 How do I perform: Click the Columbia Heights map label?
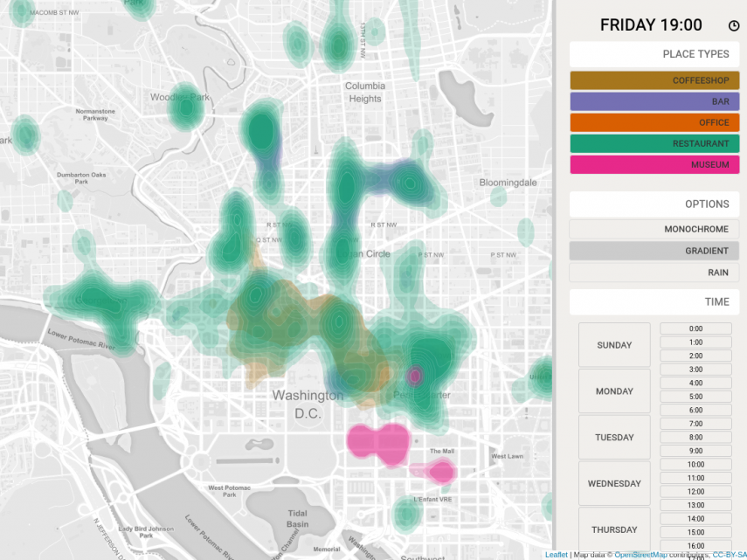[x=365, y=93]
